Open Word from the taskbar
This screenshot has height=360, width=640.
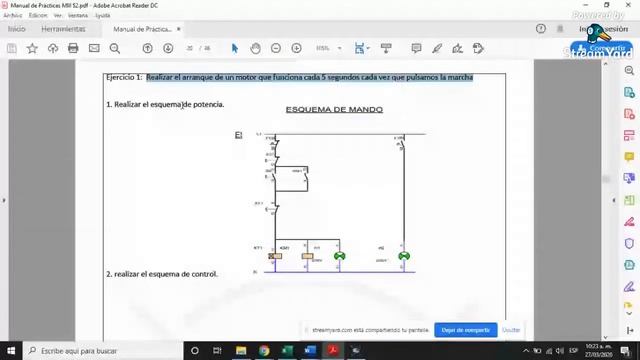coord(310,351)
